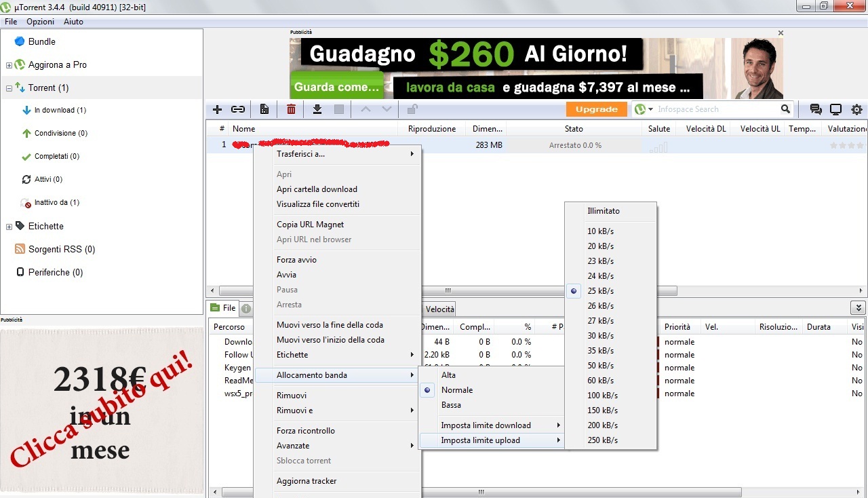Screen dimensions: 868x498
Task: Click the move up queue arrow
Action: pyautogui.click(x=366, y=109)
